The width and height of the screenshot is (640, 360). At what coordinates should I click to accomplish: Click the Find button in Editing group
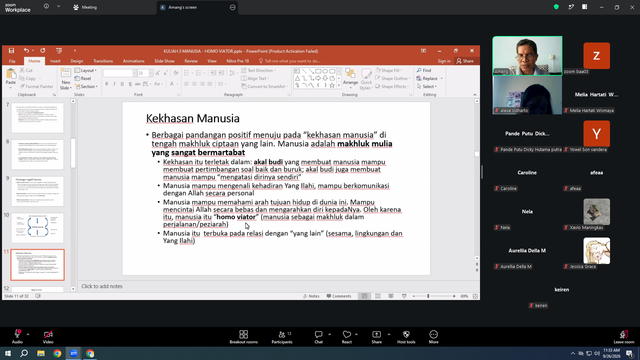point(424,70)
